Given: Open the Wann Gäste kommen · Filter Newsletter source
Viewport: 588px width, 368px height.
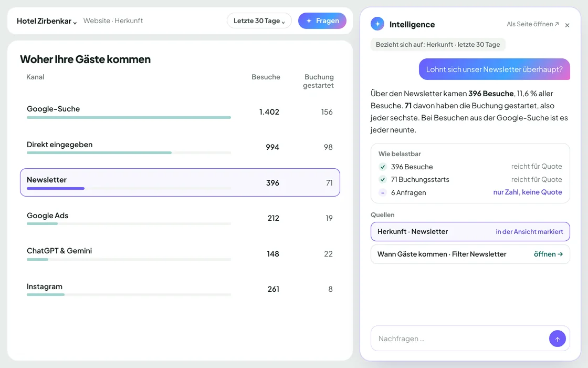Looking at the screenshot, I should coord(470,254).
